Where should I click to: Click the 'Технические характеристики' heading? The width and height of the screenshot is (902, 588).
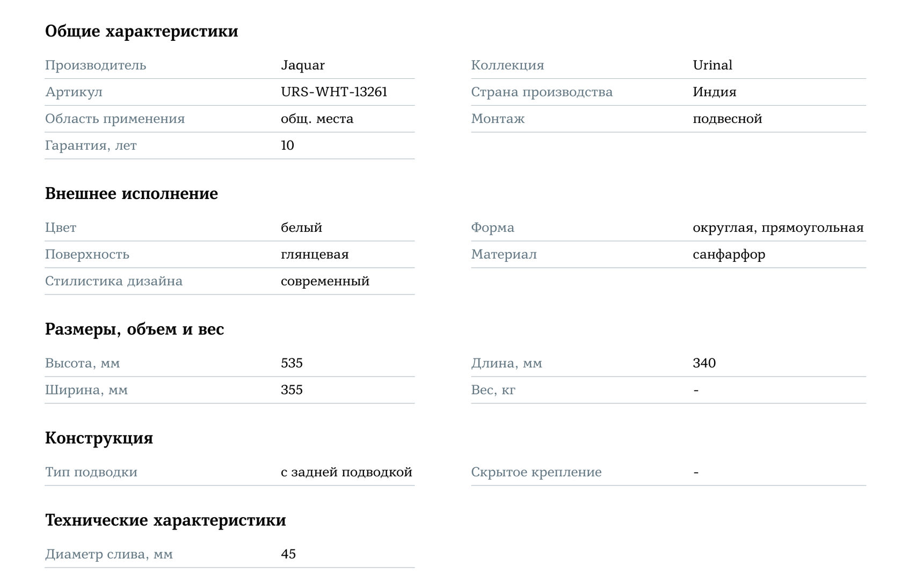point(165,520)
